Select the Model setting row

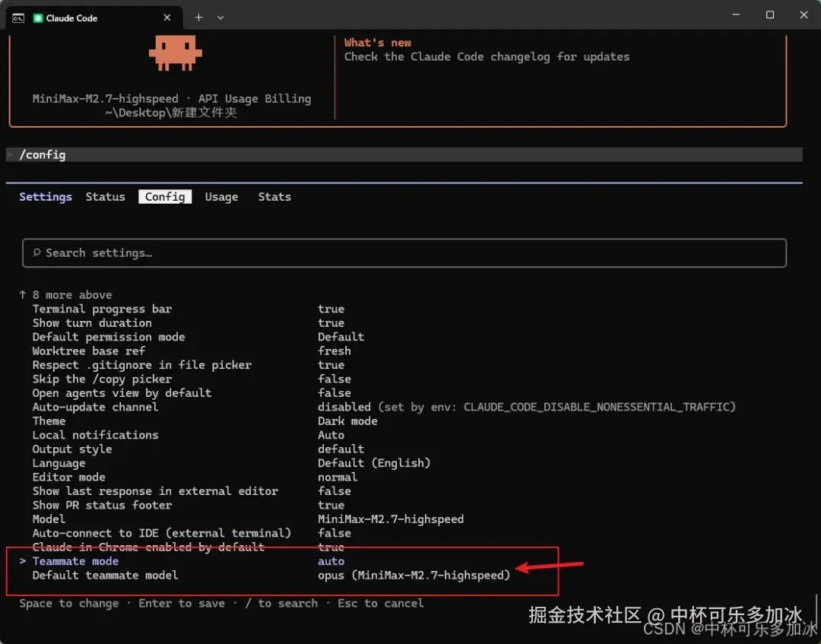click(248, 519)
